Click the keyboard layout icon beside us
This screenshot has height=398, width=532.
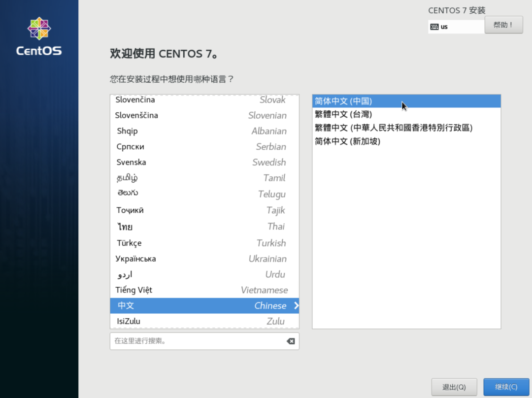(x=434, y=27)
